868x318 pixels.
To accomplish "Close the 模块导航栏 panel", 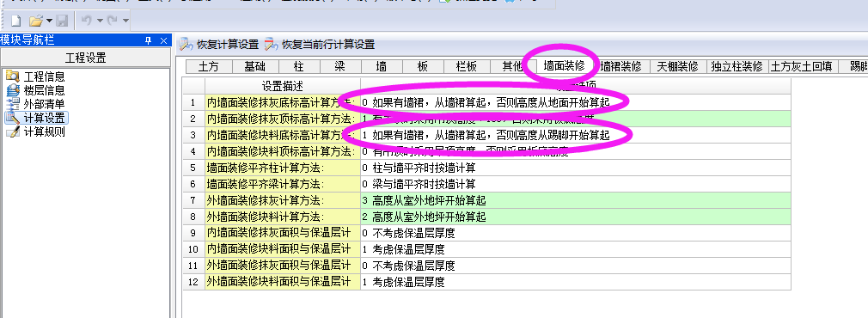I will pyautogui.click(x=163, y=40).
